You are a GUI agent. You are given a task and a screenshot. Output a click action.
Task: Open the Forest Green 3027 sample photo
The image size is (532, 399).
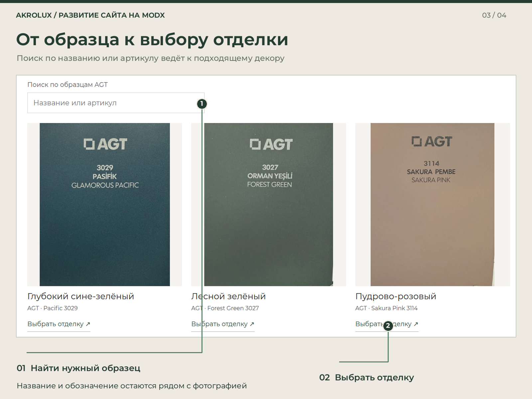click(269, 204)
